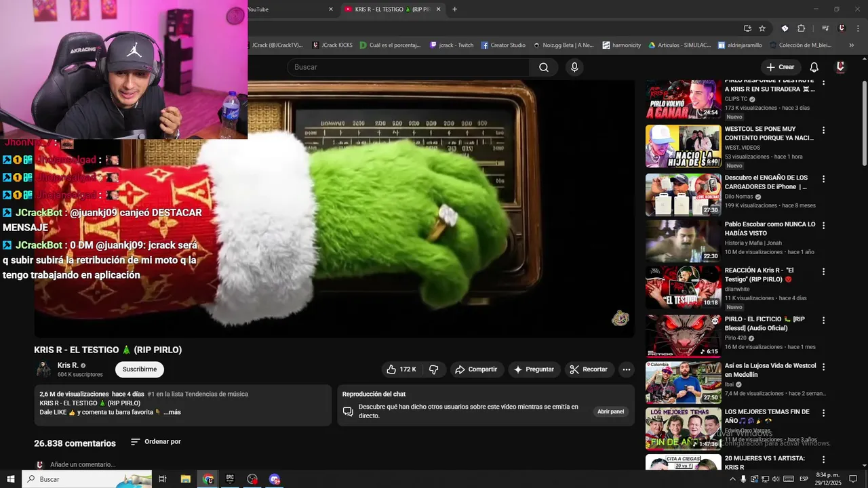Click the Añade un comentario field
The image size is (868, 488).
83,464
